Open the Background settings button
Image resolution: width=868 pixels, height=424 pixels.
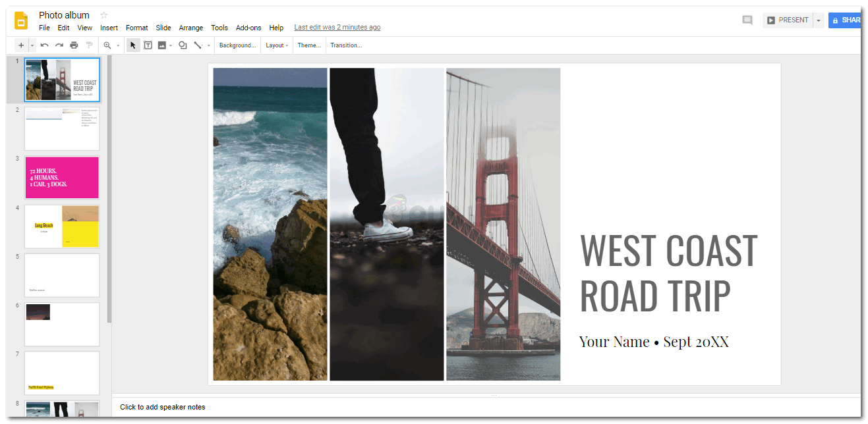tap(237, 45)
